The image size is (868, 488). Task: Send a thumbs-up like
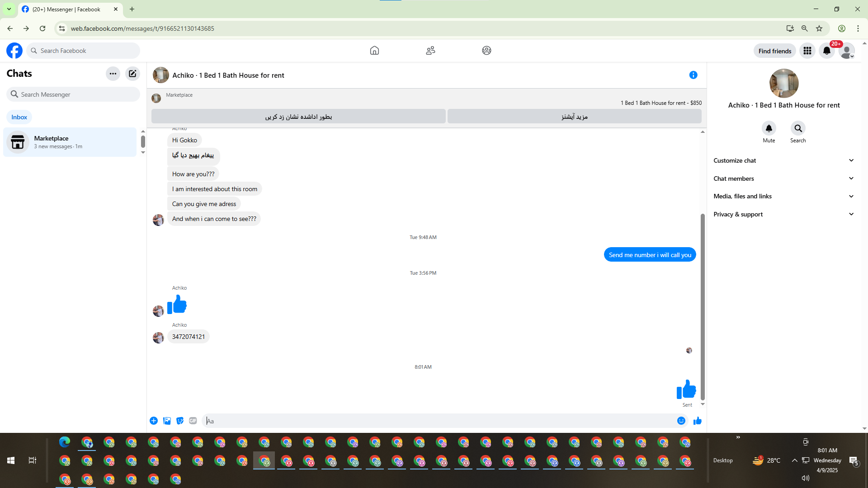698,421
